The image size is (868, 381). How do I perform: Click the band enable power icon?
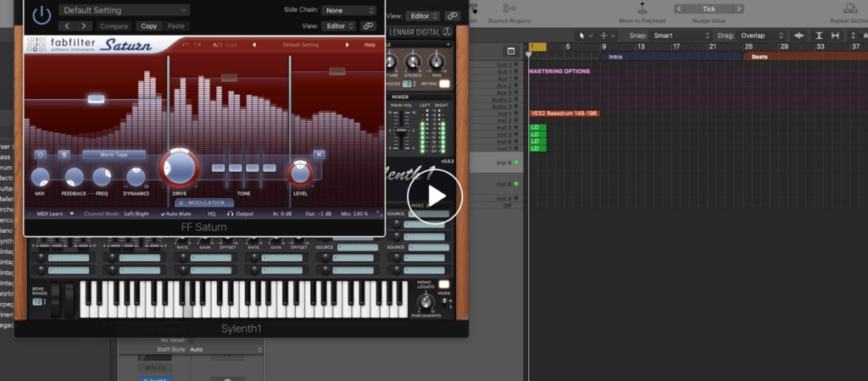click(x=40, y=155)
